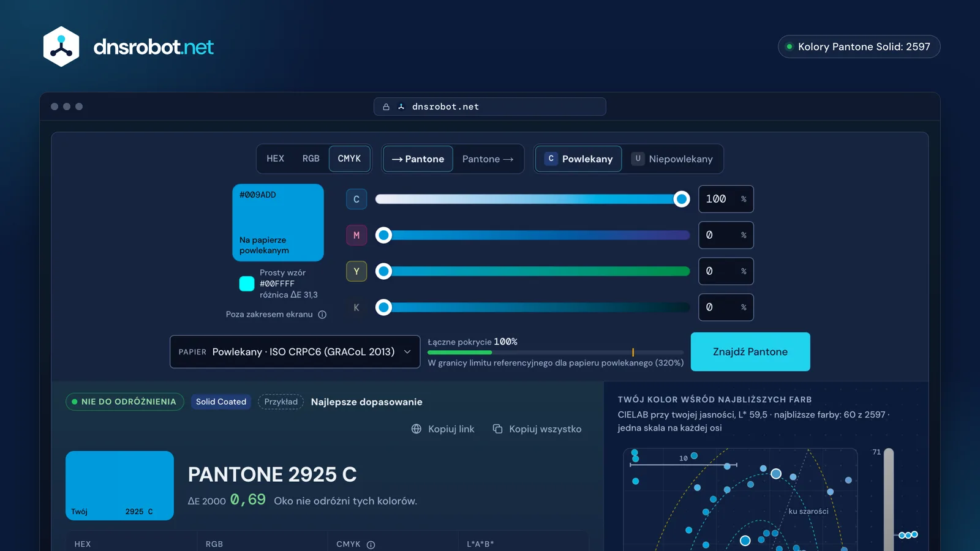The image size is (980, 551).
Task: Click the Solid Coated tag
Action: (221, 402)
